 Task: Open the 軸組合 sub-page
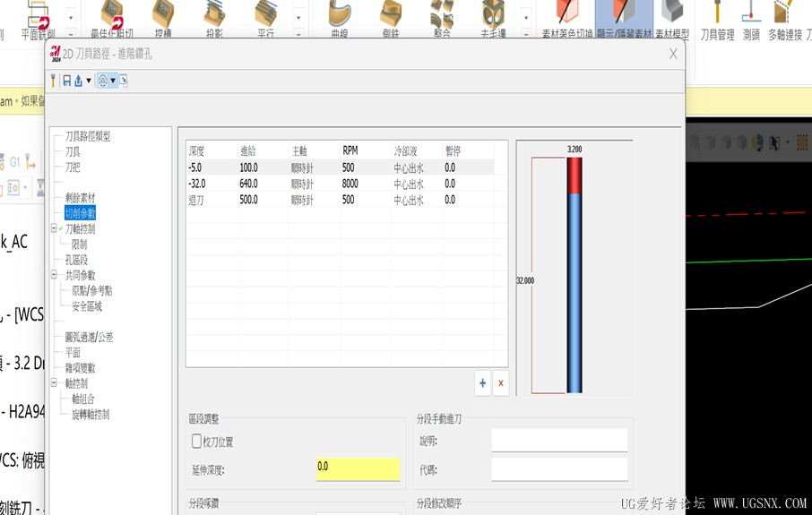(82, 399)
